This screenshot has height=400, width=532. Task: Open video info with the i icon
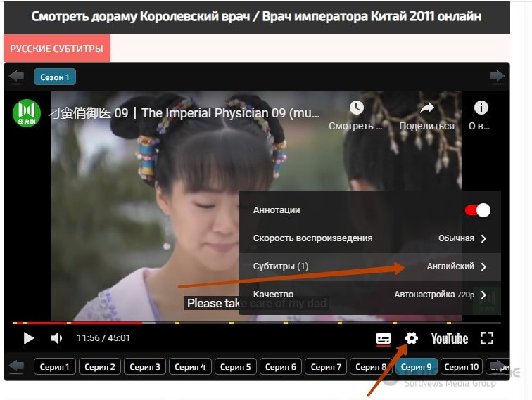(481, 108)
